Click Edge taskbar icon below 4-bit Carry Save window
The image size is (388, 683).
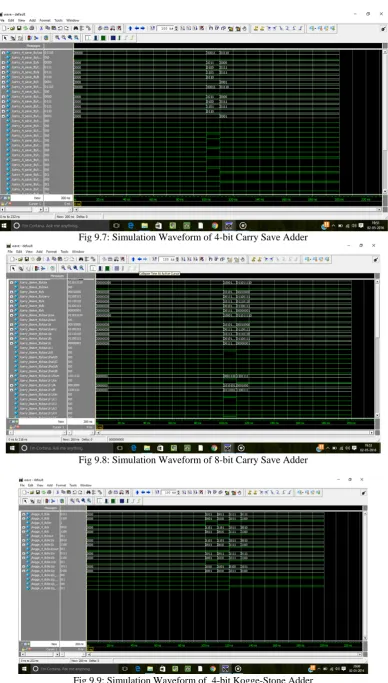[130, 226]
